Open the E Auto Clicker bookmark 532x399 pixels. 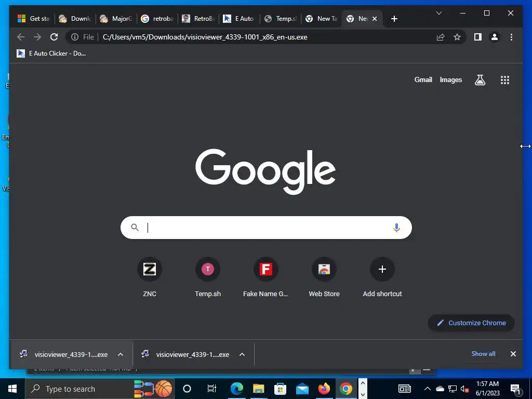[x=51, y=54]
